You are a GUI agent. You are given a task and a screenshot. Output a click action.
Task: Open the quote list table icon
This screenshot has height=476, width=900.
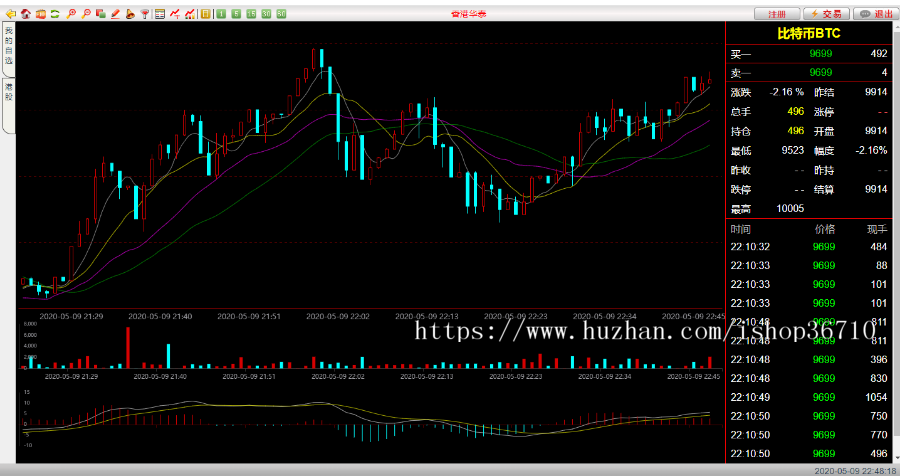[x=160, y=14]
